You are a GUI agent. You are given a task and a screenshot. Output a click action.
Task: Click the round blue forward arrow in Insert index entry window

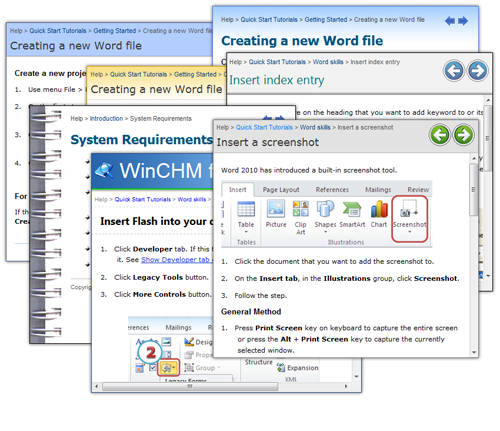[477, 71]
